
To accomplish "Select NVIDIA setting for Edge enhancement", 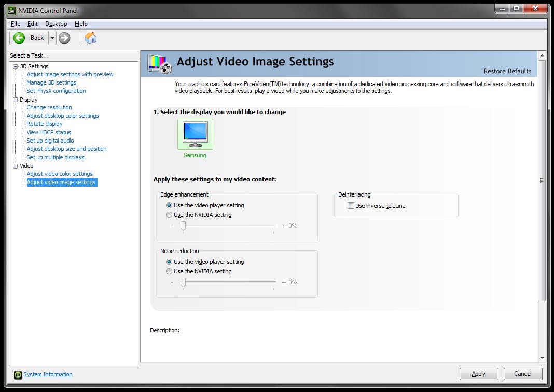I will (169, 215).
